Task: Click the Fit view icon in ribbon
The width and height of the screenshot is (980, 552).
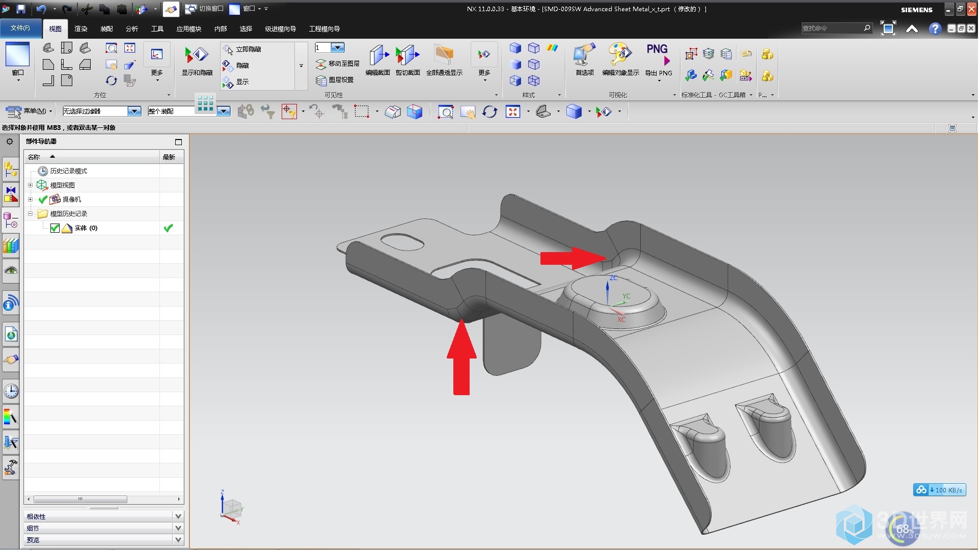Action: point(130,48)
